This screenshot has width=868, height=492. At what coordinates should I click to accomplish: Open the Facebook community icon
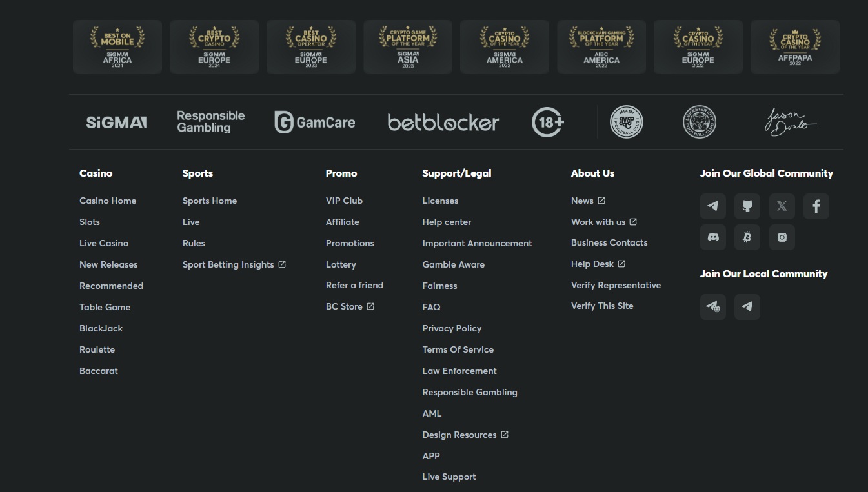pos(816,206)
